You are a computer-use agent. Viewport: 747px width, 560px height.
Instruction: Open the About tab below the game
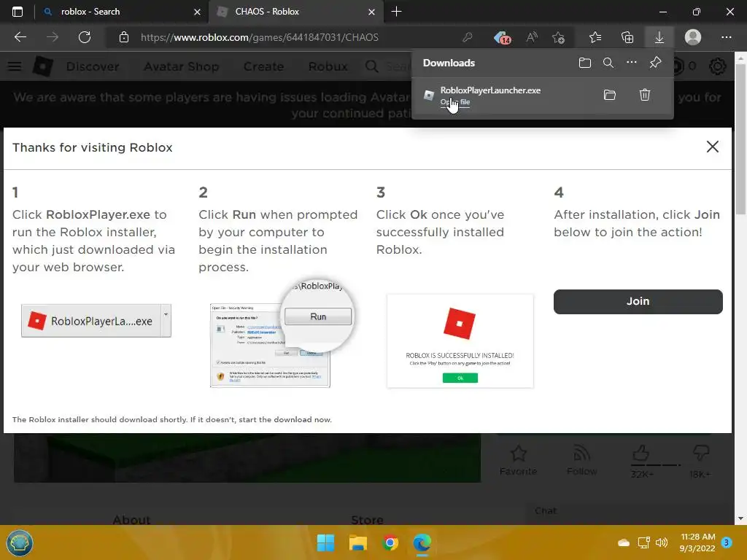click(131, 519)
